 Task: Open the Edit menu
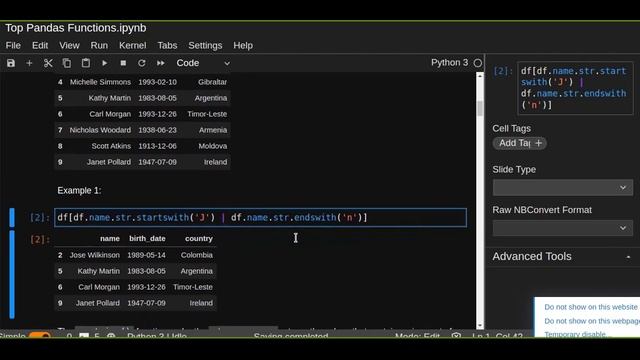pos(40,45)
